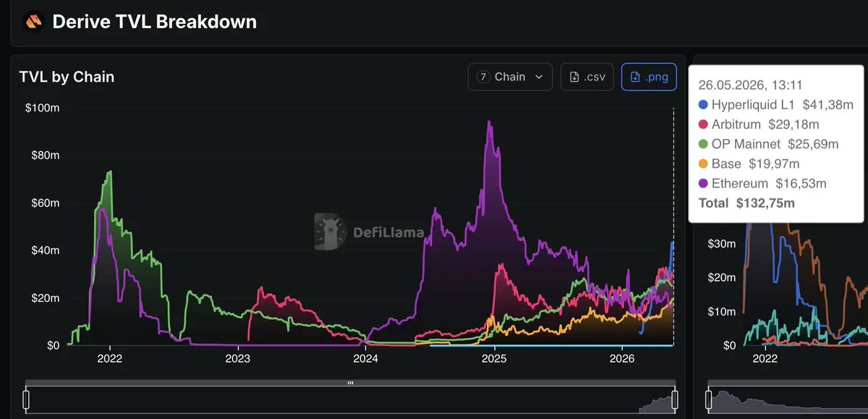Click the right range slider handle under TVL chart
This screenshot has height=419, width=868.
tap(674, 399)
